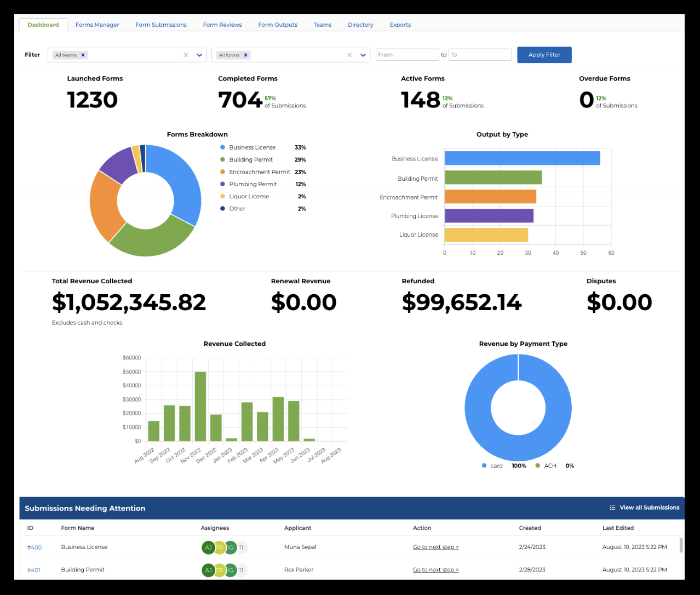Screen dimensions: 700x595
Task: Click the TR assignee avatar in row #400
Action: click(x=219, y=547)
